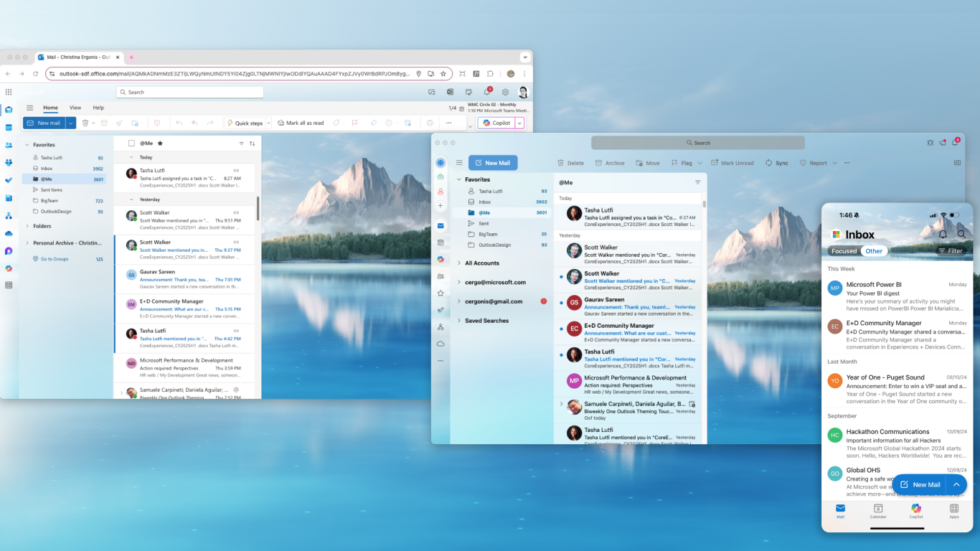Open Copilot icon in Mac Outlook side rail
Image resolution: width=980 pixels, height=551 pixels.
(x=440, y=259)
